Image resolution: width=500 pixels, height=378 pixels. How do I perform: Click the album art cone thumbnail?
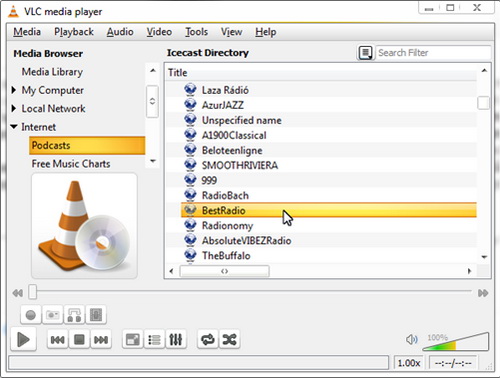84,226
